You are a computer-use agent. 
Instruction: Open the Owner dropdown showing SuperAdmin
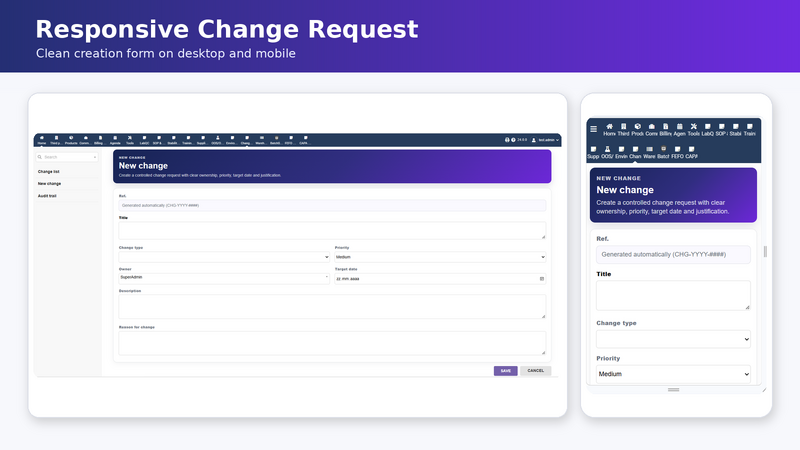click(224, 278)
